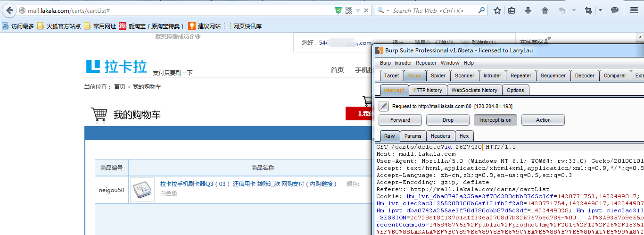Bookmark this page with the star icon
This screenshot has width=644, height=235.
[x=497, y=10]
